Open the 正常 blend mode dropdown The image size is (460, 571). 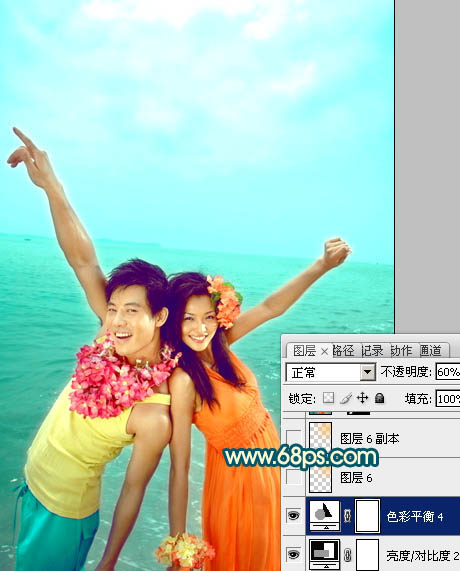point(331,372)
